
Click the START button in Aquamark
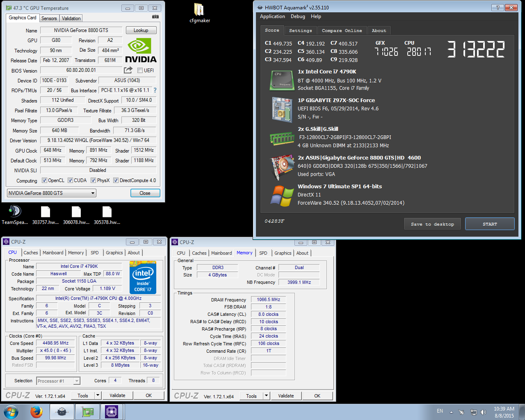click(490, 224)
